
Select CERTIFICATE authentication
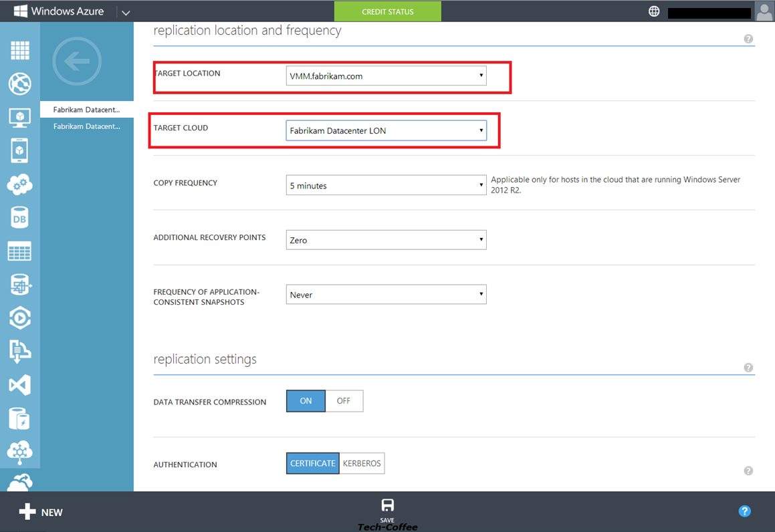pos(312,463)
